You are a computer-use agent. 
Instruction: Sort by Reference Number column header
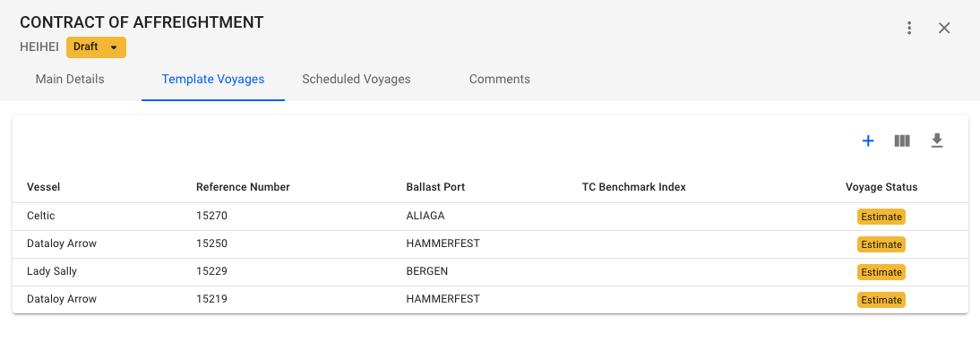(243, 187)
